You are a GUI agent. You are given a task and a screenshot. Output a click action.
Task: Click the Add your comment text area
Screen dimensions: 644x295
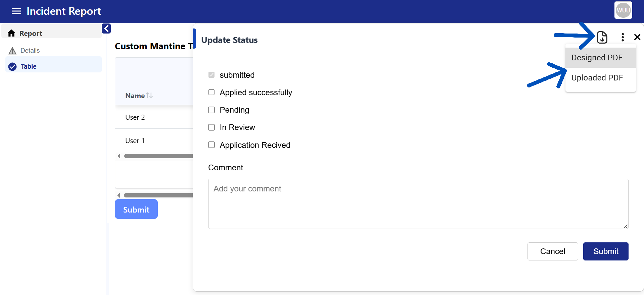coord(418,203)
